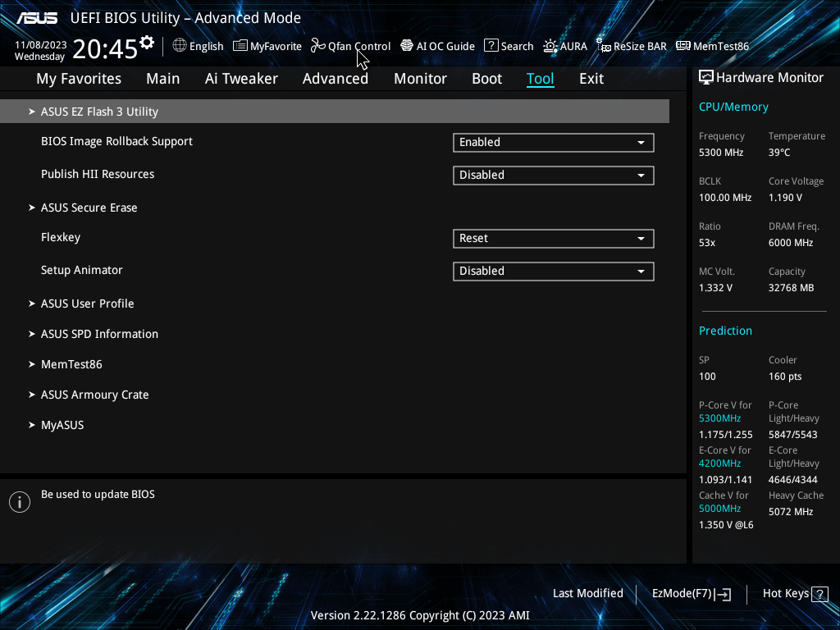Viewport: 840px width, 630px height.
Task: Click the BIOS Image Rollback Support label
Action: [116, 141]
